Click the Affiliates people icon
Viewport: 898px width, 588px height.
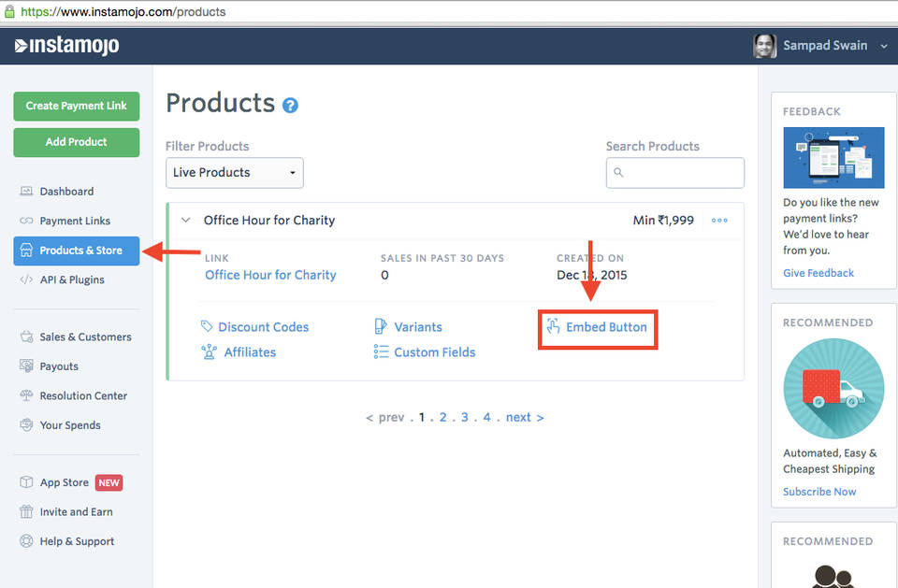(x=209, y=352)
